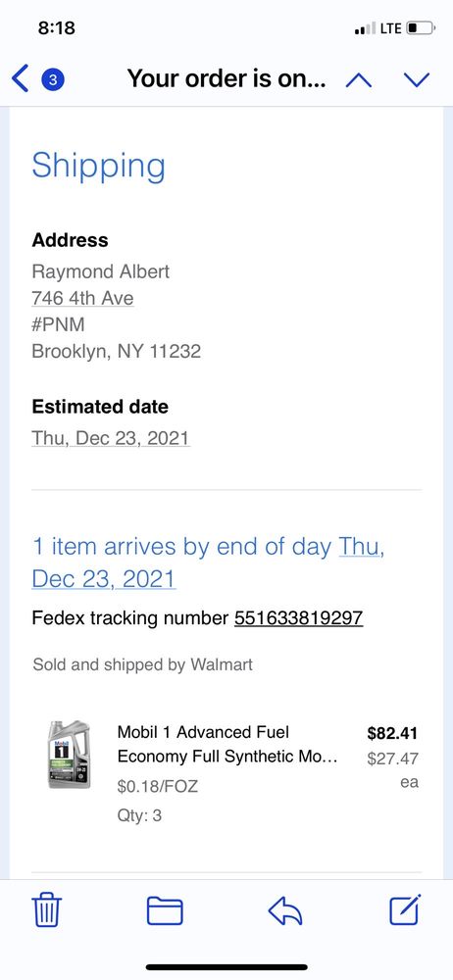The height and width of the screenshot is (980, 453).
Task: Tap the battery indicator in status bar
Action: [421, 28]
